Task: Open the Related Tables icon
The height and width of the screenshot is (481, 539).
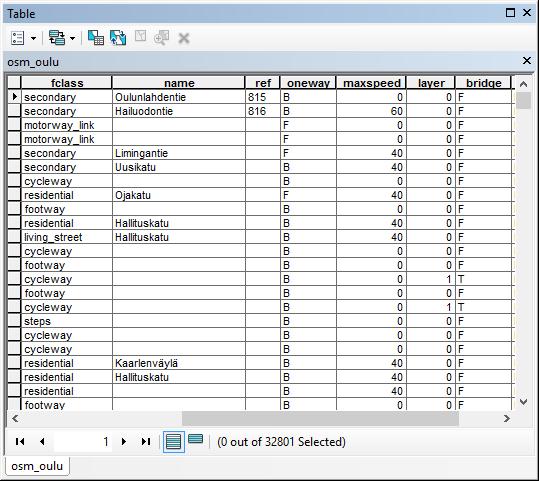Action: 57,38
